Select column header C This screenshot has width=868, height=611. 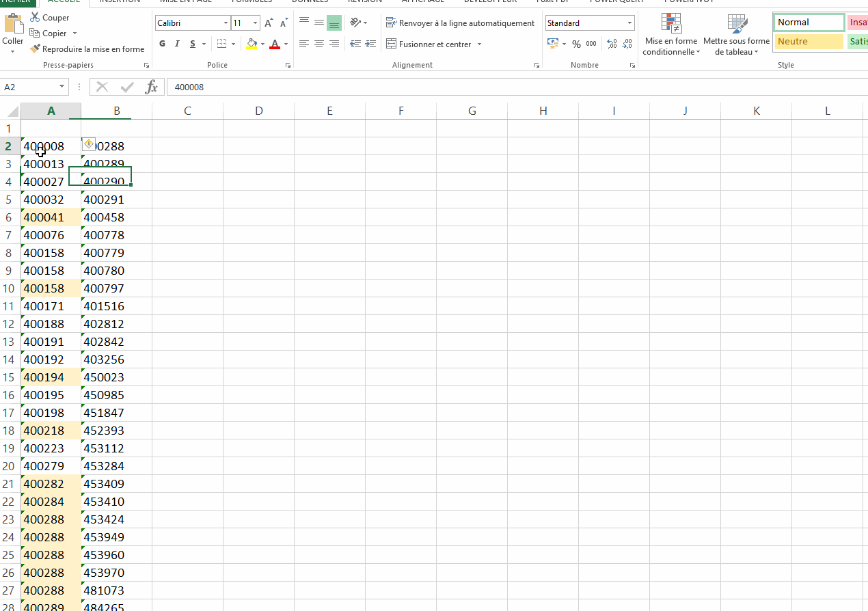(187, 111)
